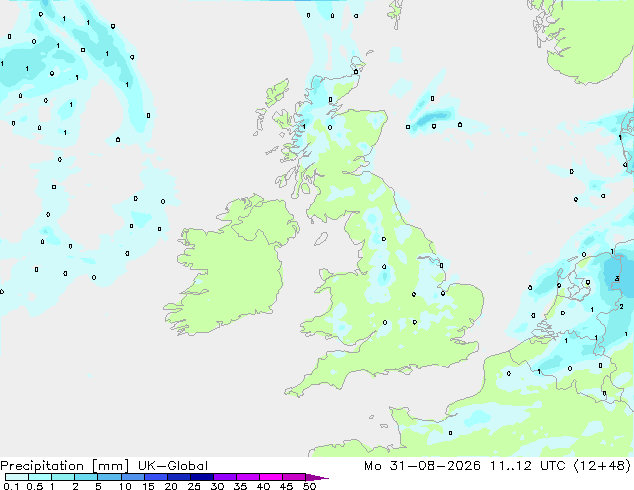Click the date 'Mo 31-08-2026' text

pyautogui.click(x=423, y=466)
